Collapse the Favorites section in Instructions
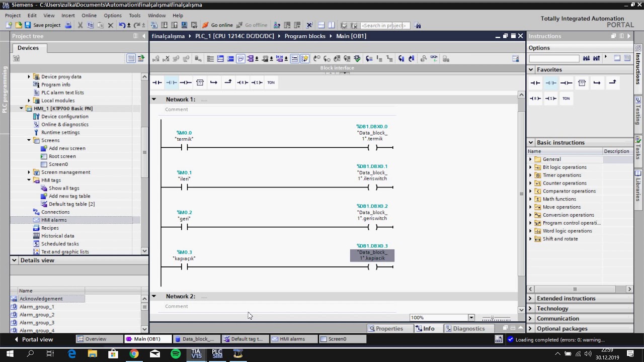This screenshot has width=644, height=362. pyautogui.click(x=531, y=70)
